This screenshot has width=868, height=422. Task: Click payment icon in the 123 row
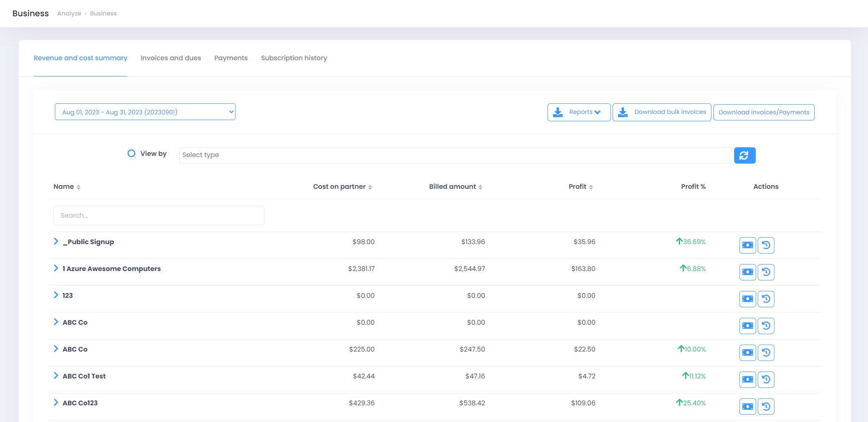pos(748,299)
